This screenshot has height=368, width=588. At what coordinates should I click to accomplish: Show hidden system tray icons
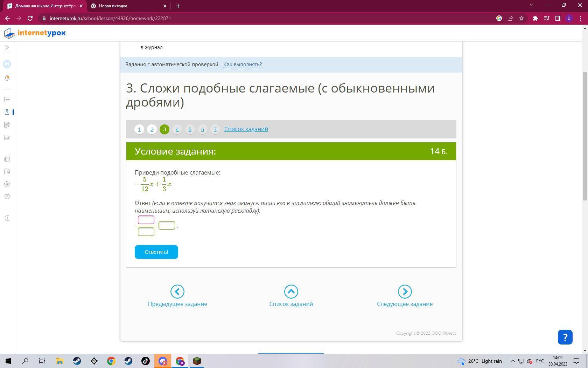pos(512,361)
